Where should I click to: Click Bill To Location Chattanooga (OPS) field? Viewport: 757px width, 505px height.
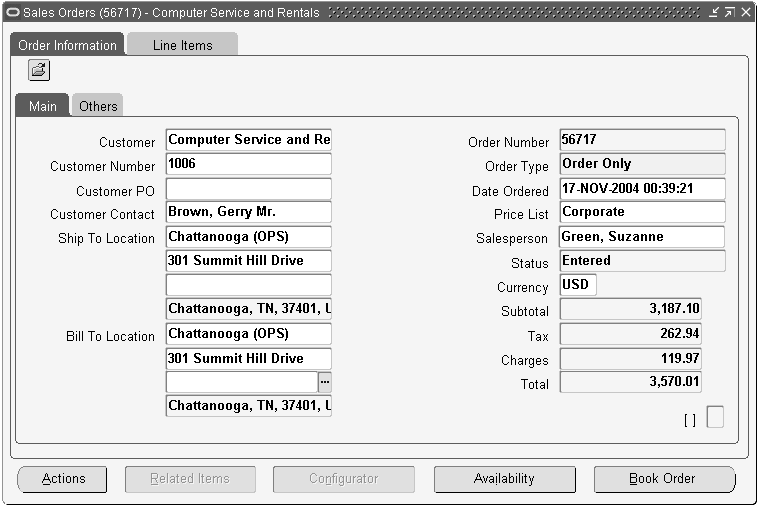[x=249, y=334]
